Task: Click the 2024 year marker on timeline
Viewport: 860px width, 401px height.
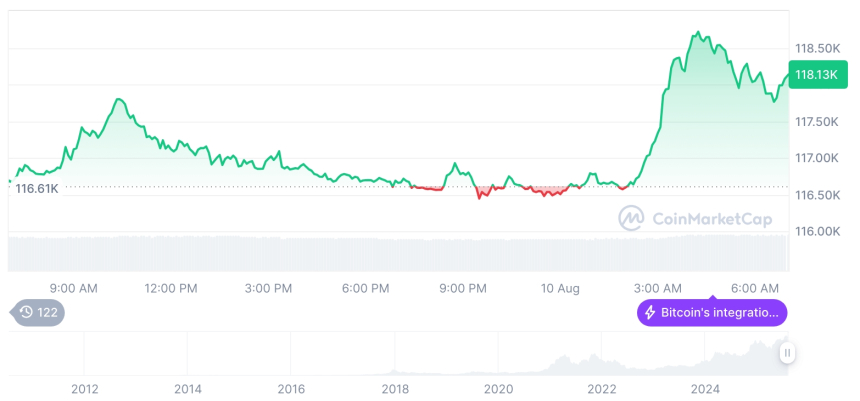Action: tap(705, 388)
